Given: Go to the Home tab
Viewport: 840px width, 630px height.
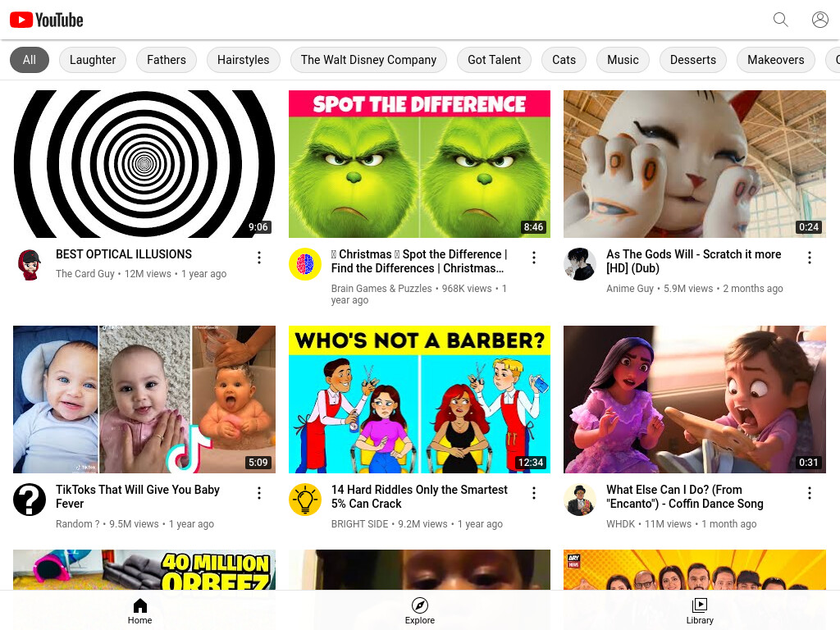Looking at the screenshot, I should click(x=139, y=611).
